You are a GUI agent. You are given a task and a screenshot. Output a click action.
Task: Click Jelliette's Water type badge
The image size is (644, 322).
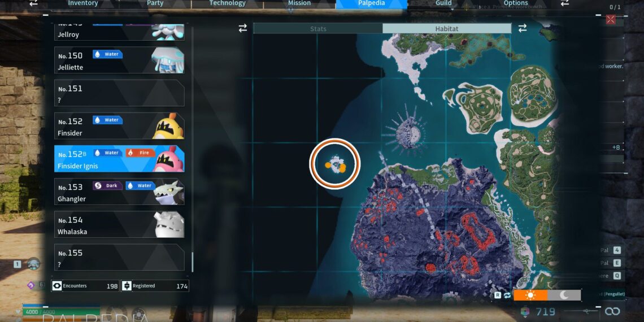click(x=107, y=54)
